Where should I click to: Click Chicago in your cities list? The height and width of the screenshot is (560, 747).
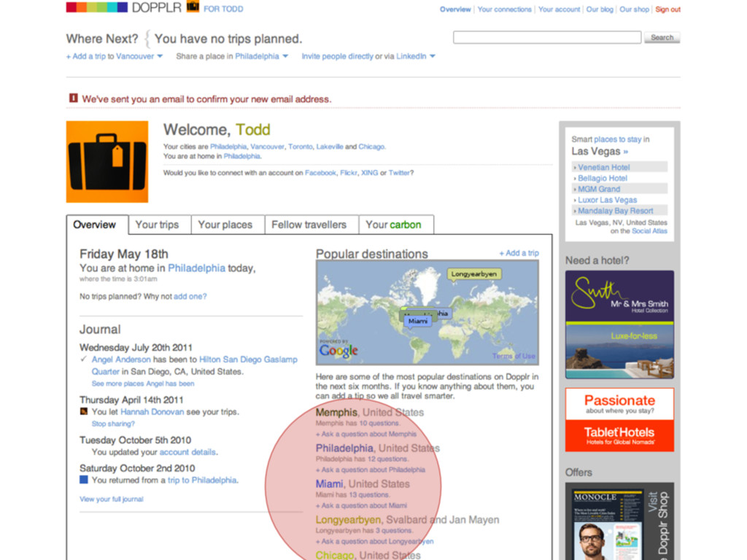[x=371, y=147]
